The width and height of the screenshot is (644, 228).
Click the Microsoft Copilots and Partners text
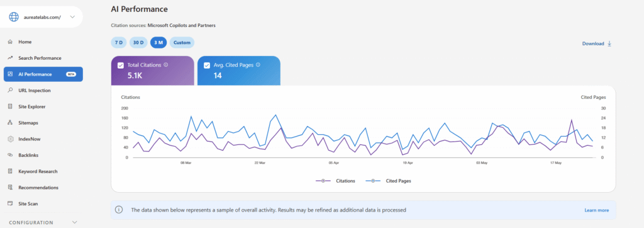pyautogui.click(x=182, y=26)
